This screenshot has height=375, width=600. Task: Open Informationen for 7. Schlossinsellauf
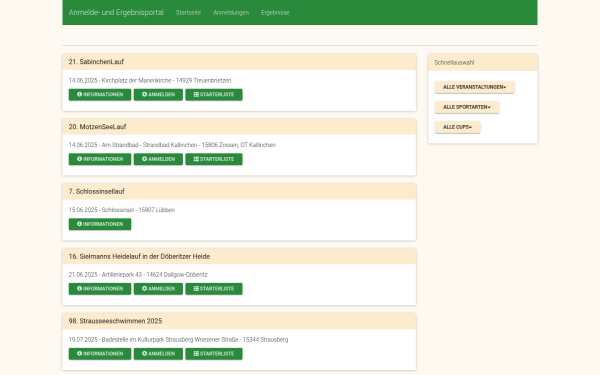point(100,224)
